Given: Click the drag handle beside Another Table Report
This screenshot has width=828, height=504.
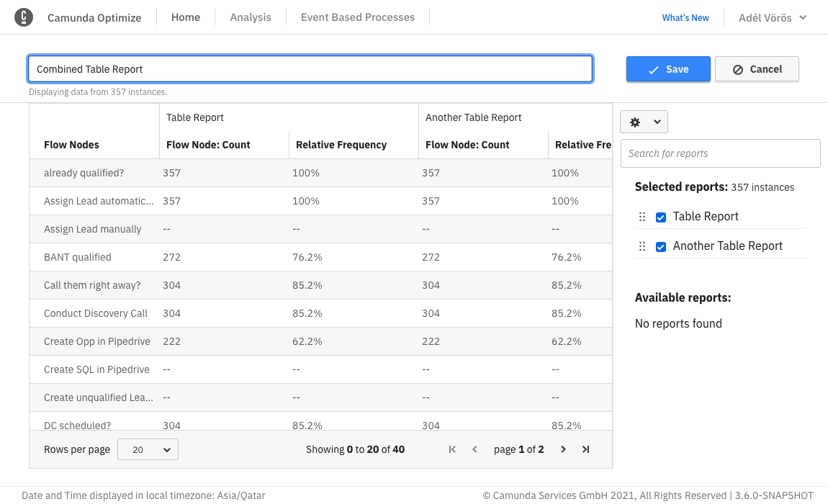Looking at the screenshot, I should (x=642, y=246).
